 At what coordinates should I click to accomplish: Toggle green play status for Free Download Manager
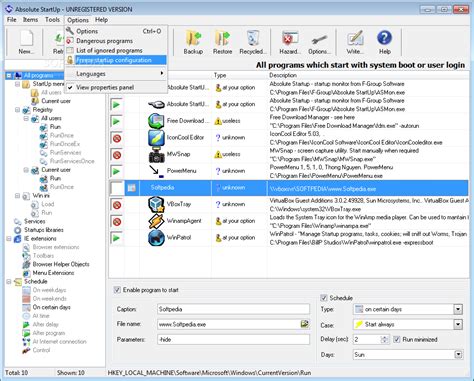click(x=116, y=121)
